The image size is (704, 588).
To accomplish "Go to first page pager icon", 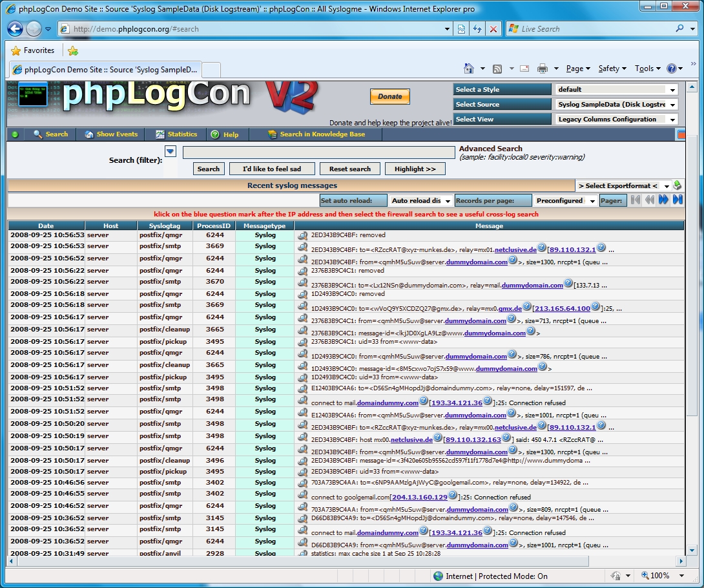I will pyautogui.click(x=635, y=200).
